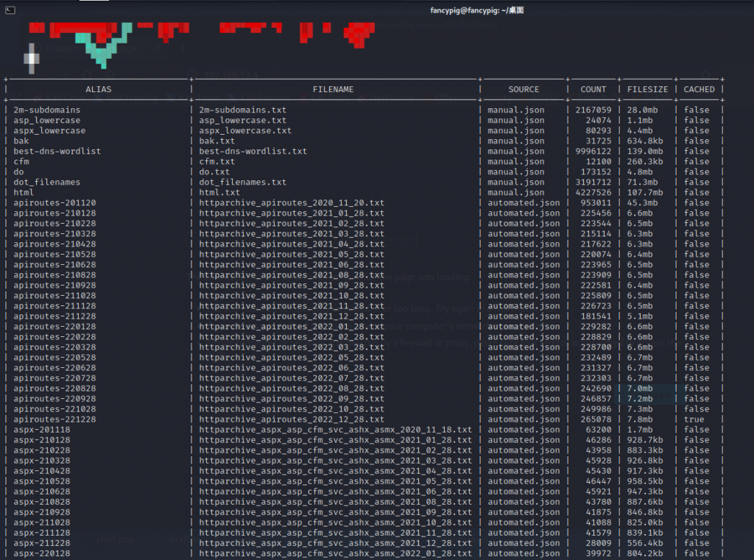Viewport: 754px width, 560px height.
Task: Click filename httparchive_apiroutes_2021_03_28.txt
Action: (x=292, y=234)
